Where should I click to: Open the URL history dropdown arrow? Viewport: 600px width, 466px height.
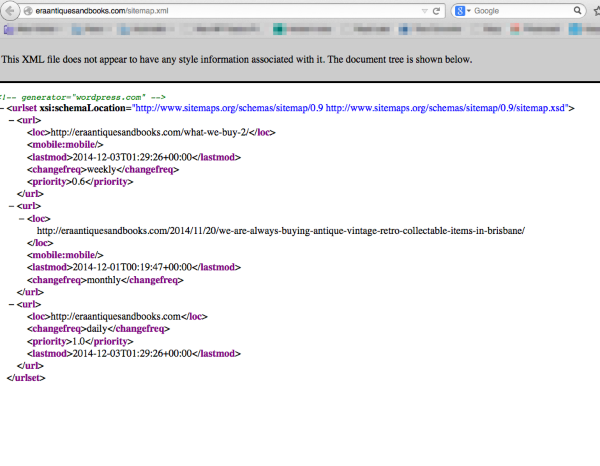coord(423,11)
